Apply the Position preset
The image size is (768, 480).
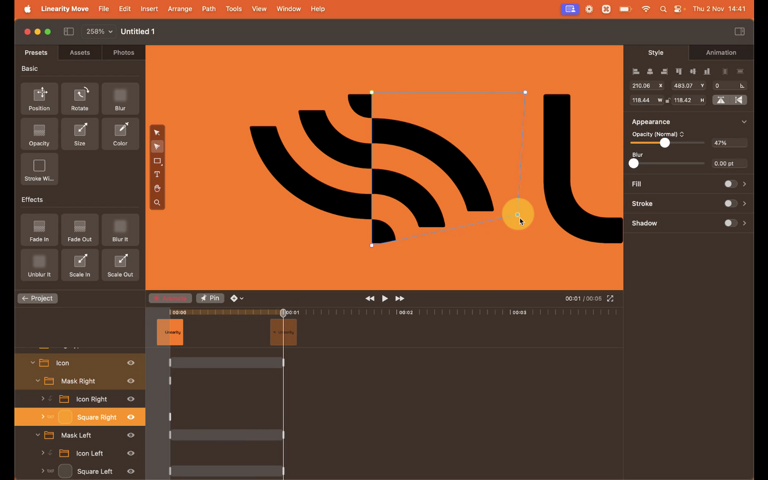click(39, 98)
